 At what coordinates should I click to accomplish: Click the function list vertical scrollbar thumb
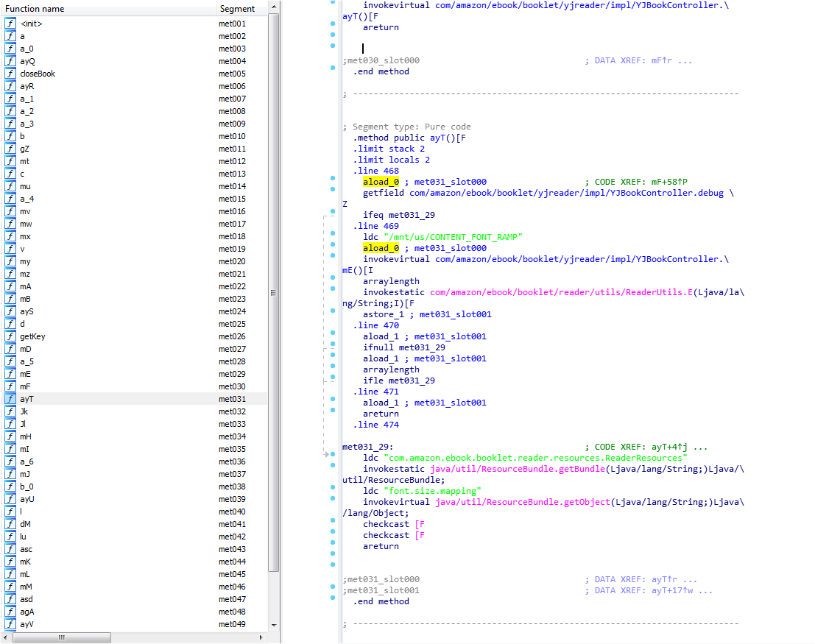274,294
